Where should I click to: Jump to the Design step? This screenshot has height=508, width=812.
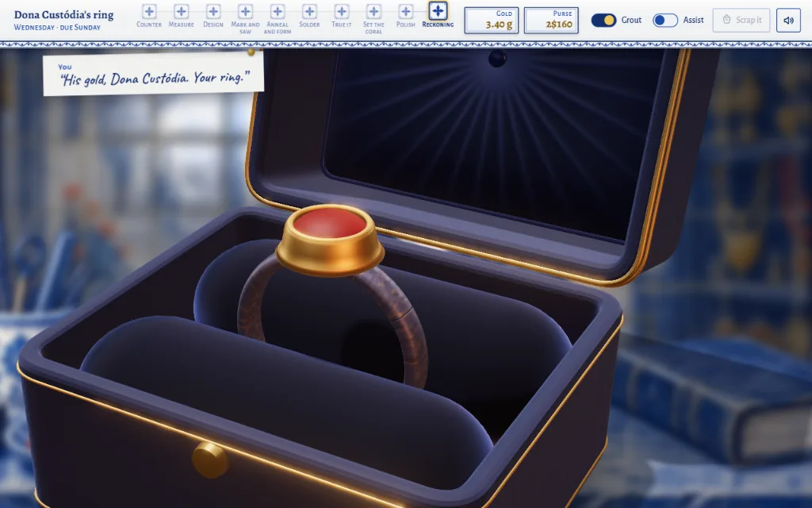pos(213,16)
